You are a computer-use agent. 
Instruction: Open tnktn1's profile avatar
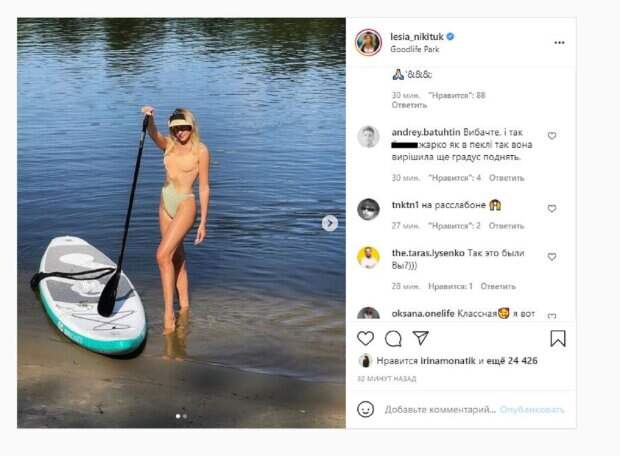coord(368,209)
